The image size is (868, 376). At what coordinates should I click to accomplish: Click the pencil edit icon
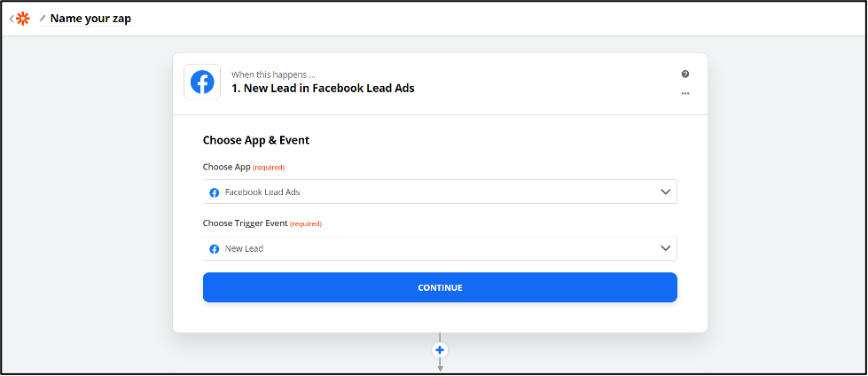coord(43,19)
